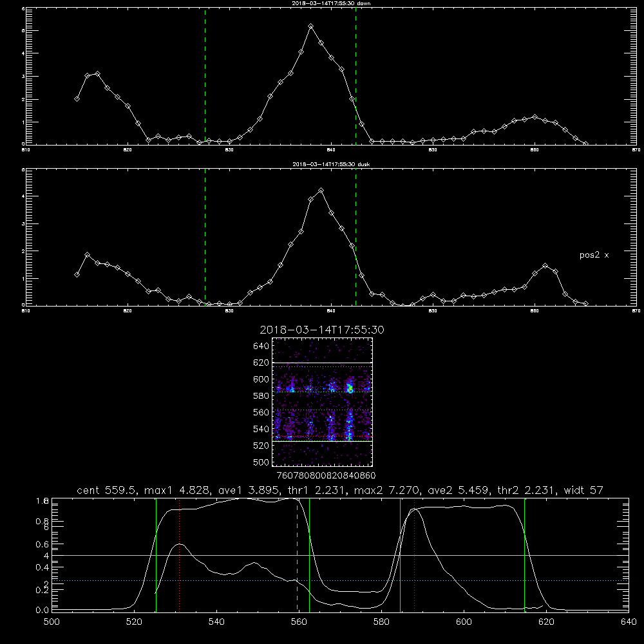Click heatmap y-axis label 600

pos(261,379)
